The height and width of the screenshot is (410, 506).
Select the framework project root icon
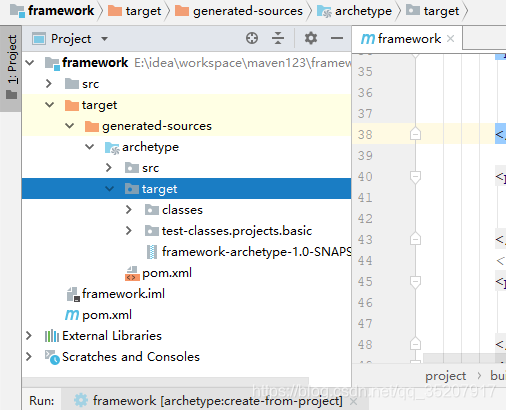tap(53, 63)
